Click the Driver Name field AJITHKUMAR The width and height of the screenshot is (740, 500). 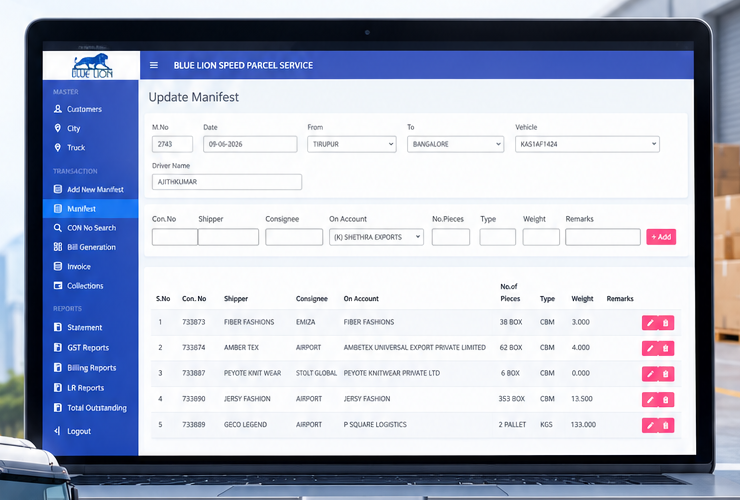pyautogui.click(x=227, y=182)
